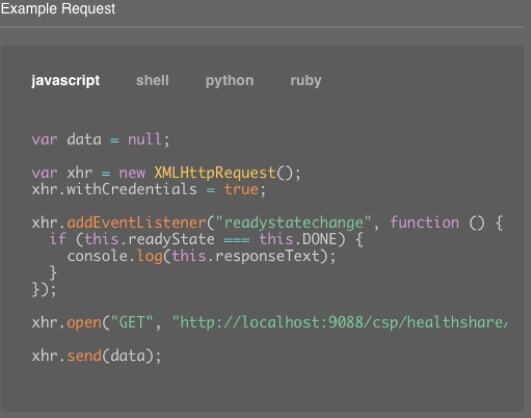
Task: Switch to the python tab
Action: pyautogui.click(x=230, y=81)
